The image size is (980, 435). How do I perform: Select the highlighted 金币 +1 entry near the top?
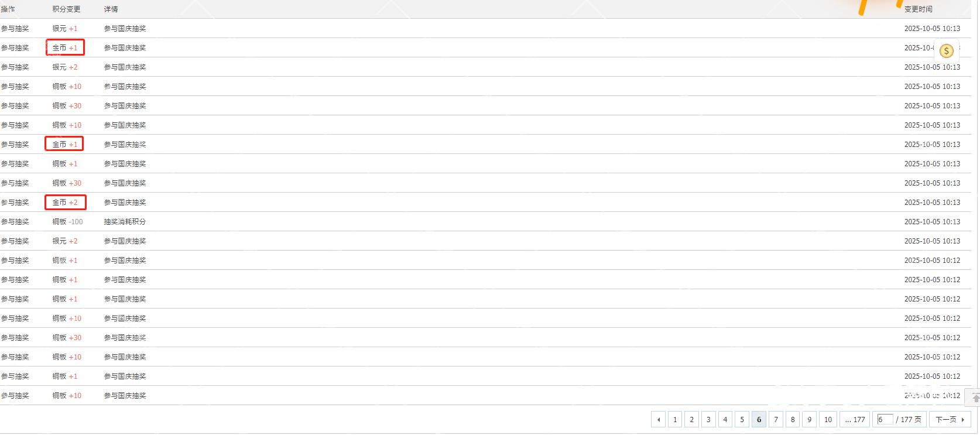[x=64, y=47]
